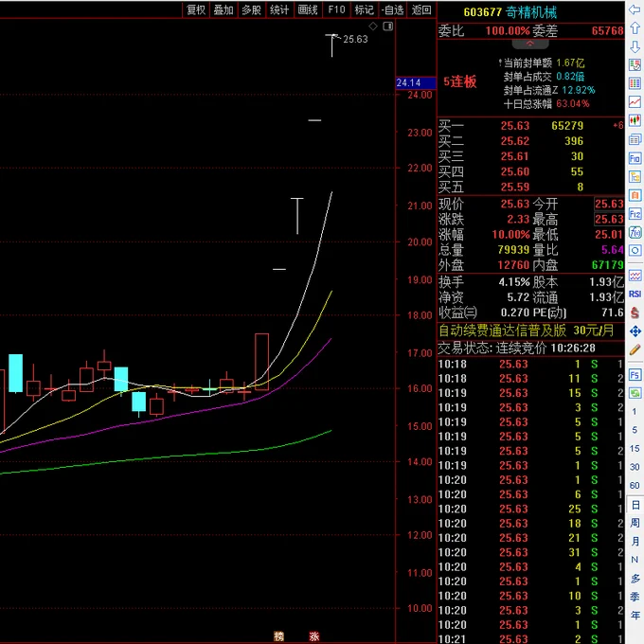Open the intraday line chart icon
Image resolution: width=644 pixels, height=644 pixels.
point(635,102)
